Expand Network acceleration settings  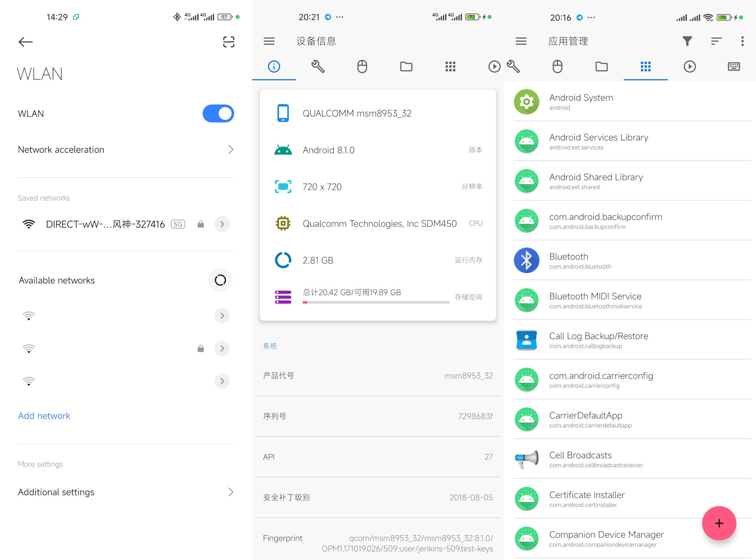click(x=126, y=150)
